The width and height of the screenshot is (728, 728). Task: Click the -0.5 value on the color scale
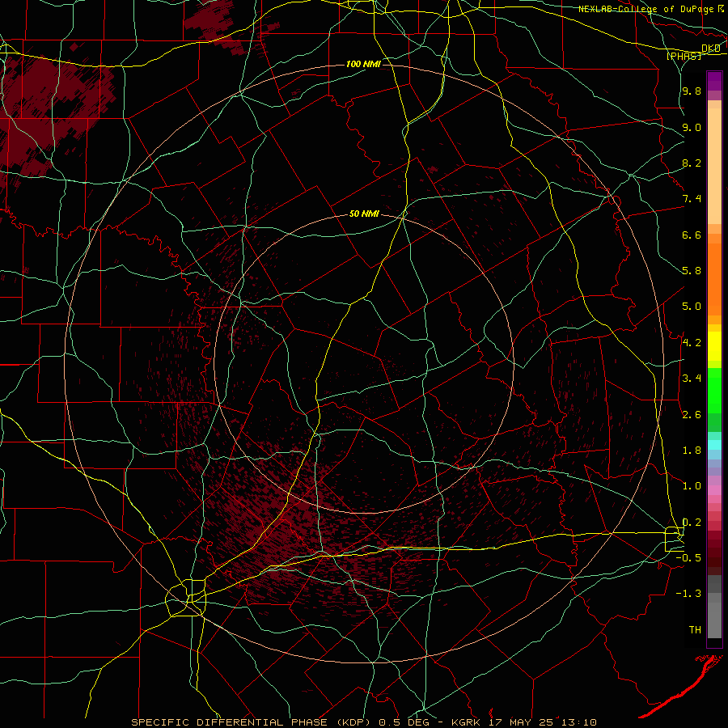coord(688,558)
